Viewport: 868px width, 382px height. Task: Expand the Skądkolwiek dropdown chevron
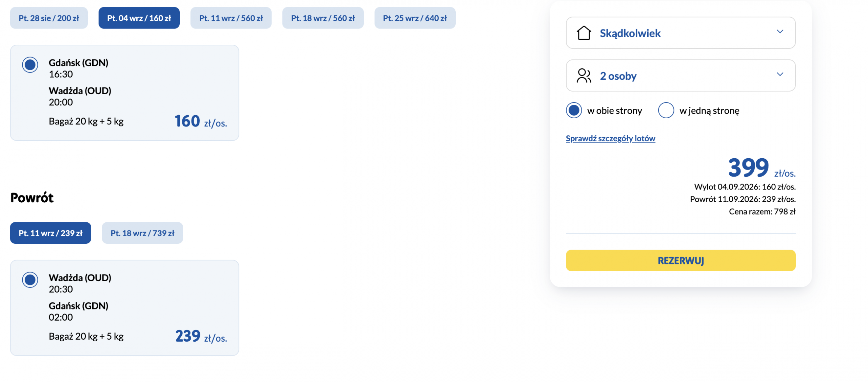780,32
